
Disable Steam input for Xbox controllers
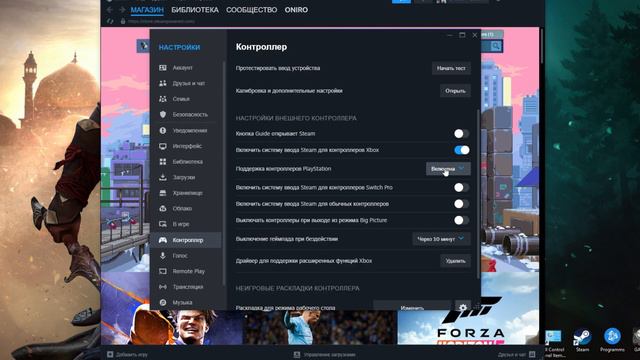pyautogui.click(x=462, y=150)
